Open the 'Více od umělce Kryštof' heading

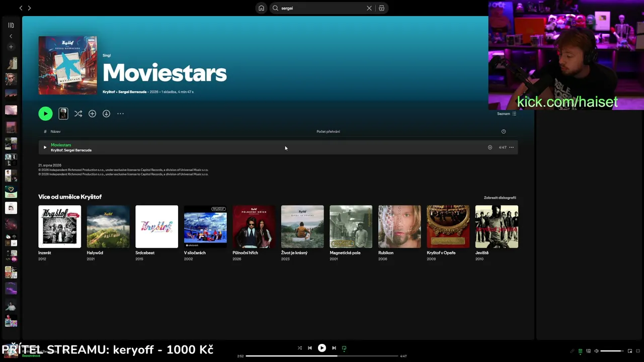click(x=70, y=197)
